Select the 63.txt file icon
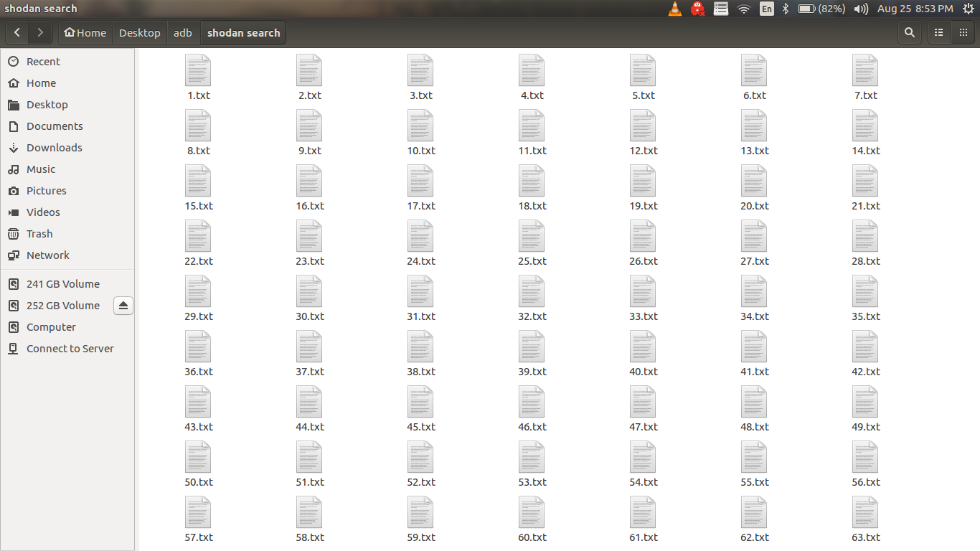Screen dimensions: 980x551 coord(865,512)
